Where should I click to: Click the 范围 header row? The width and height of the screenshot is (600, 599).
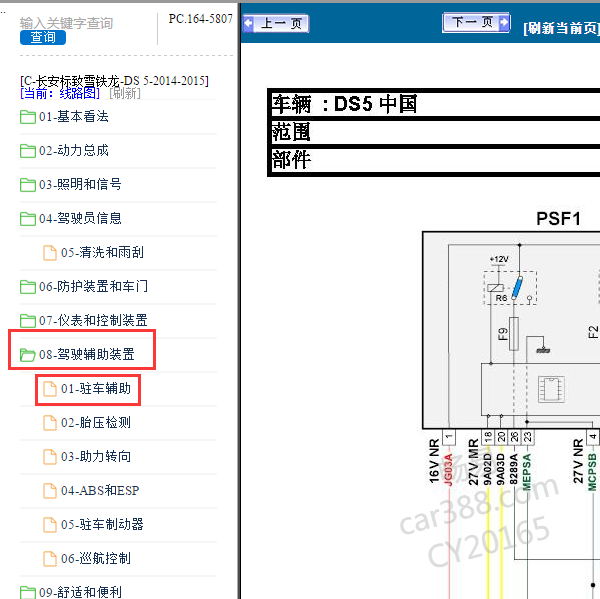[435, 132]
